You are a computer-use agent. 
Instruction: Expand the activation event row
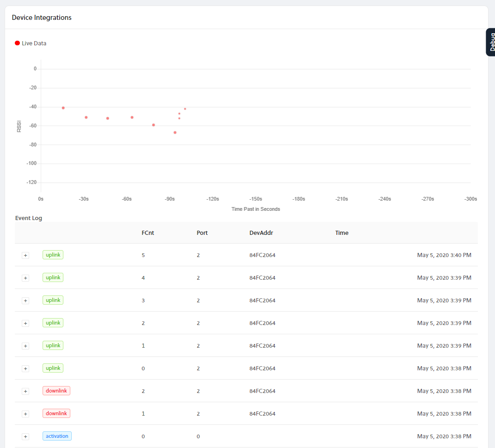pyautogui.click(x=25, y=436)
